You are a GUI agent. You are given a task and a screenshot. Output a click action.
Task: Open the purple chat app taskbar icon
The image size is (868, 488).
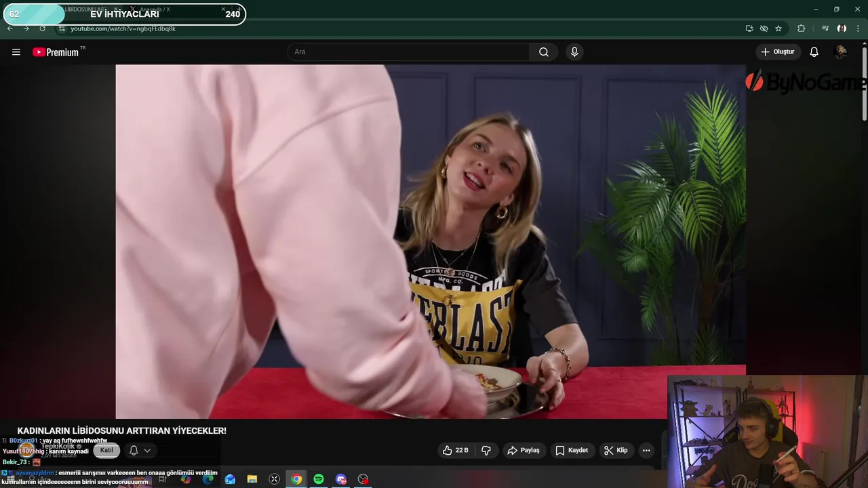point(341,479)
